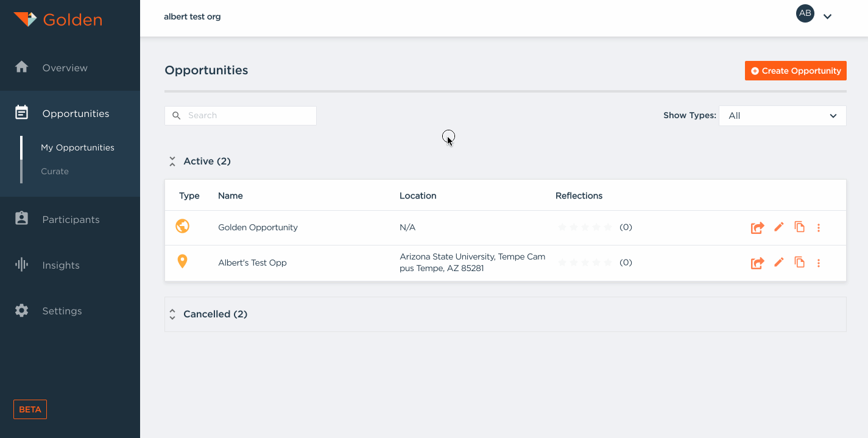The image size is (868, 438).
Task: Click pencil edit icon for Golden Opportunity
Action: click(778, 227)
